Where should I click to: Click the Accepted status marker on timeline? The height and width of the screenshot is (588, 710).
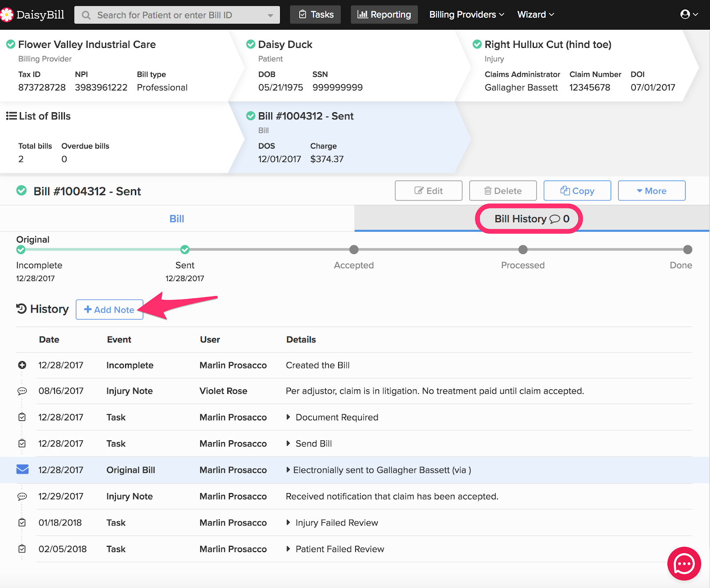click(354, 250)
